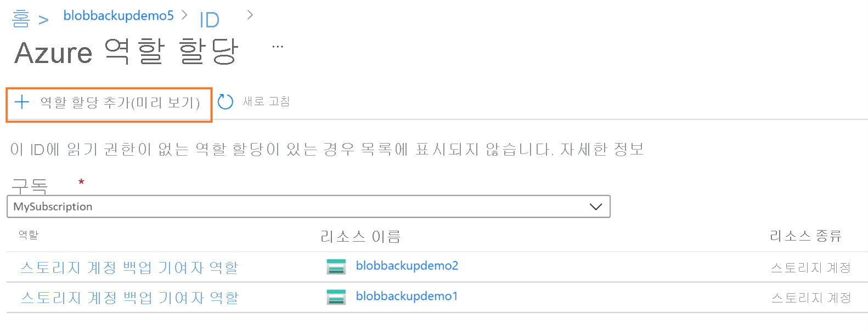
Task: Go to the home (홈) breadcrumb link
Action: pos(21,19)
